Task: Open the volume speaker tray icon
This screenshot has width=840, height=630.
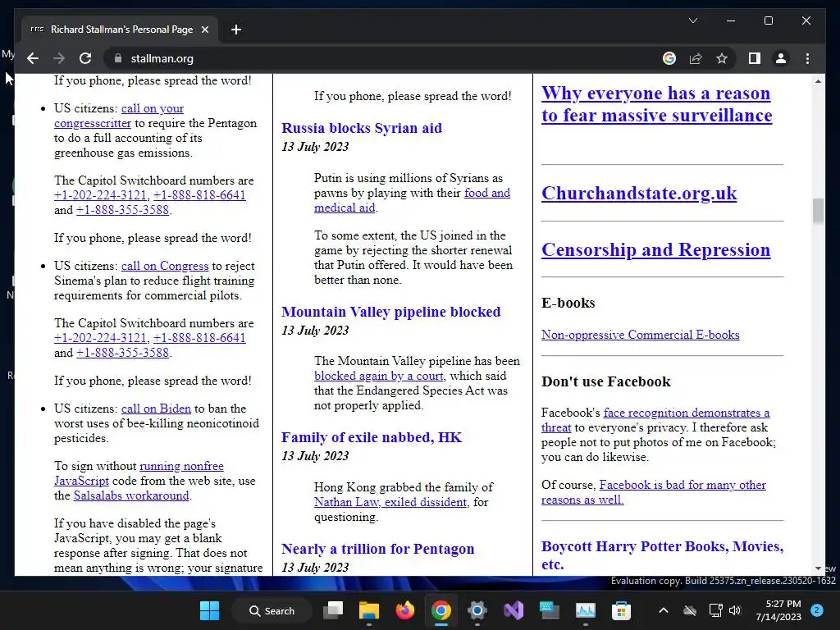Action: (x=735, y=610)
